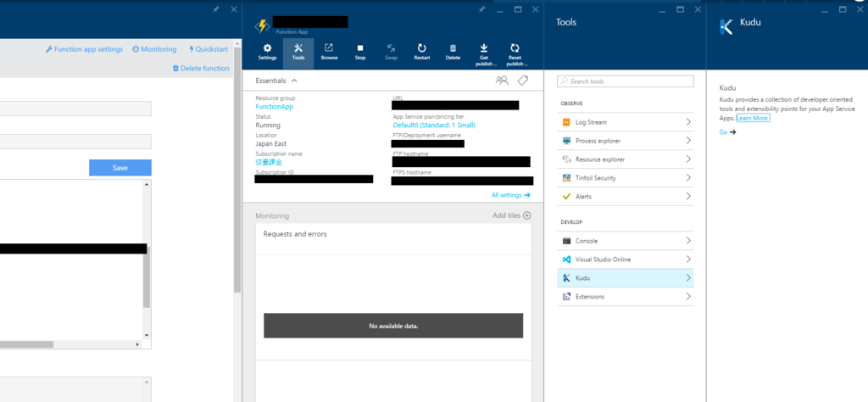Open Tinfoil Security tool
The image size is (868, 402).
625,178
